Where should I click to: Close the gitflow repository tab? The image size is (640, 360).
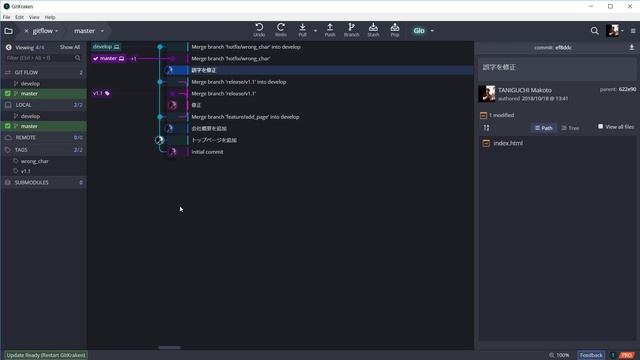point(26,31)
